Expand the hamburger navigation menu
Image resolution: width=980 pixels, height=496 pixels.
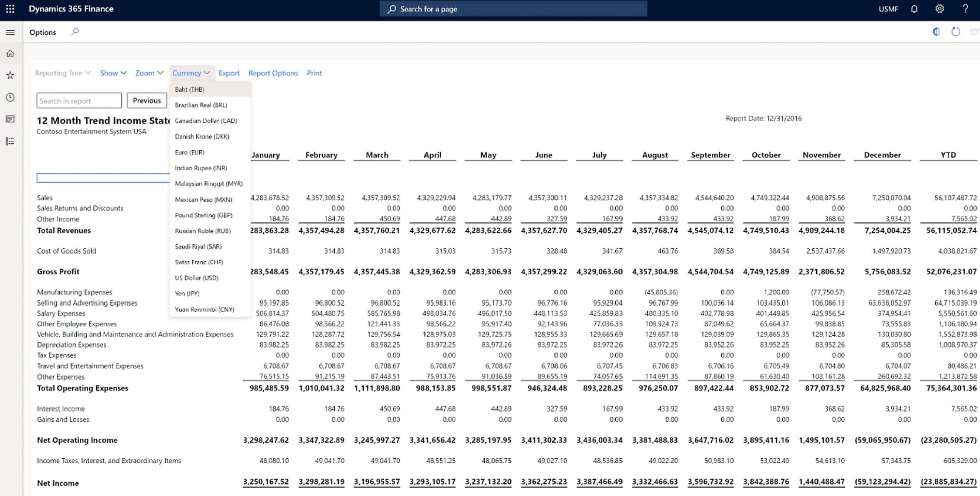click(10, 32)
